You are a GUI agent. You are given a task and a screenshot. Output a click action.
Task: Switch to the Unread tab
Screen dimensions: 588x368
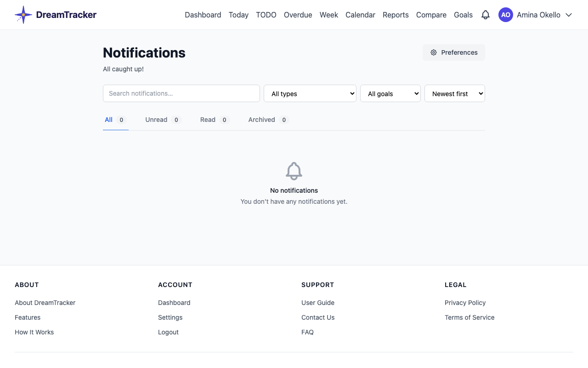pos(164,120)
